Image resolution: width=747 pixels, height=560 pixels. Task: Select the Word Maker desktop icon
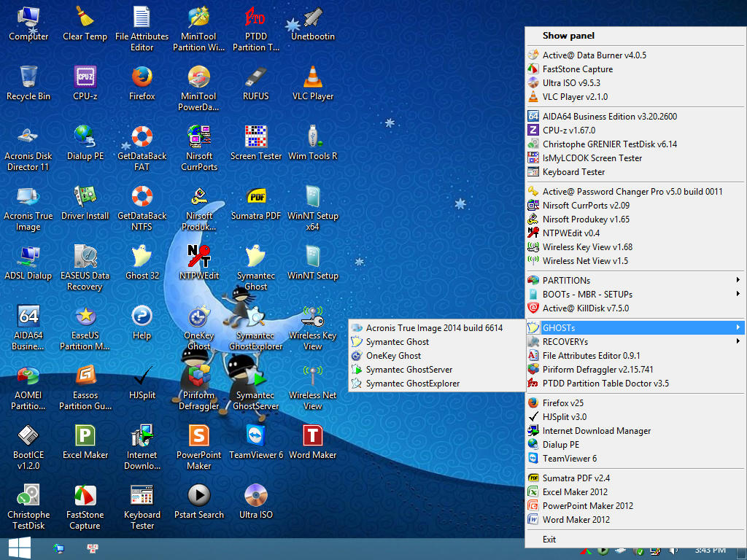313,443
